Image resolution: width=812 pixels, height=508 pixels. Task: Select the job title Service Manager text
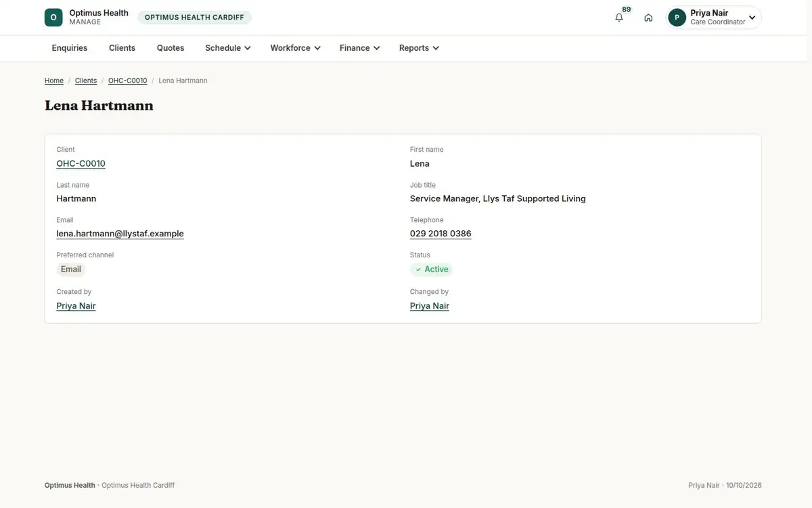point(498,198)
